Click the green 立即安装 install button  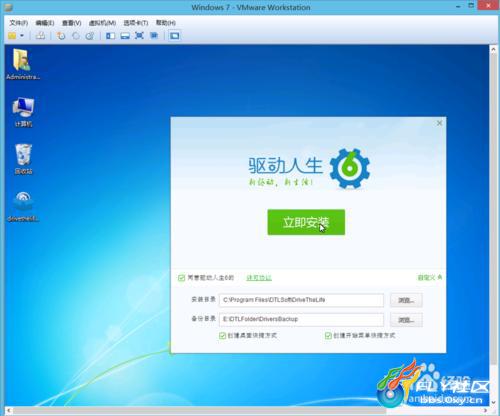click(306, 222)
